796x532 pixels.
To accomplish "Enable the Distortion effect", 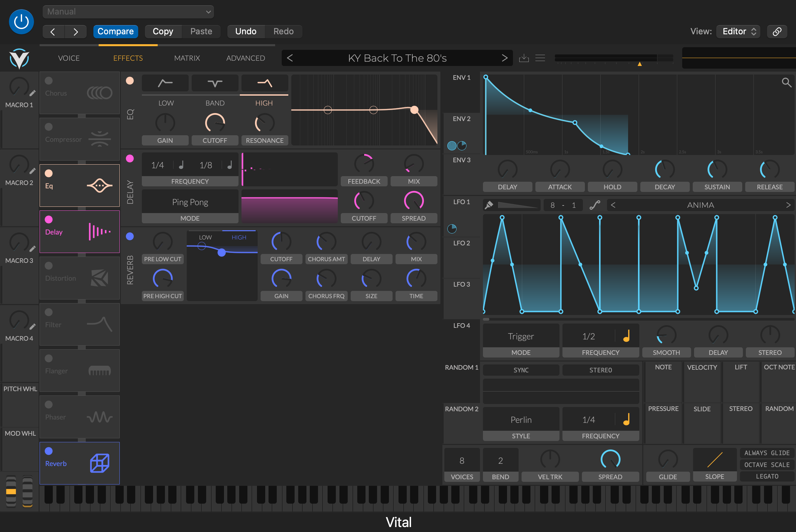I will pyautogui.click(x=49, y=266).
